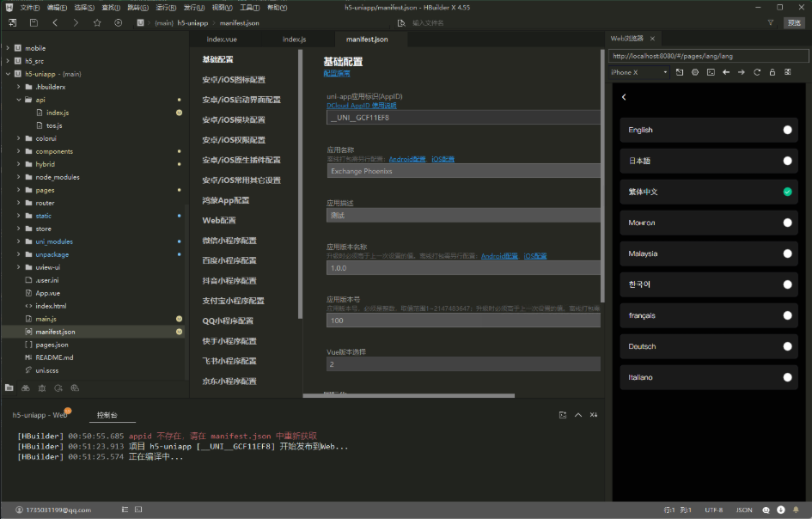The width and height of the screenshot is (812, 519).
Task: Open the iPhone X device dropdown
Action: tap(639, 72)
